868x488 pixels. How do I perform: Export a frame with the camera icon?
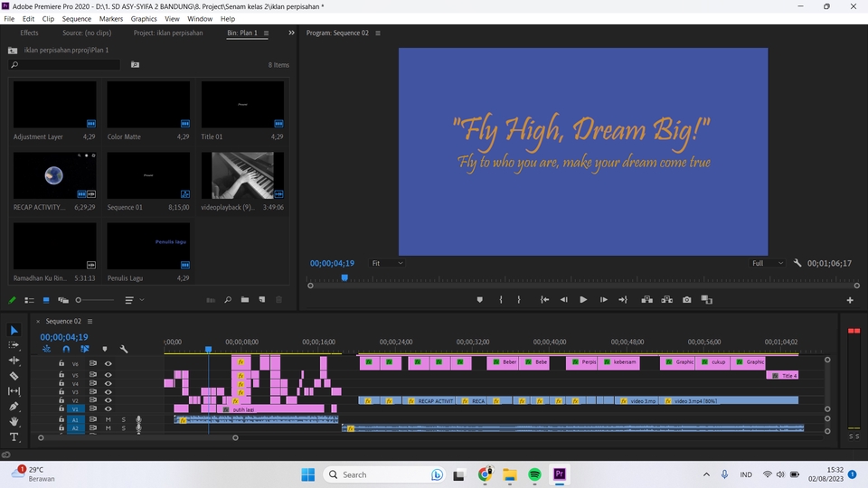pos(687,299)
